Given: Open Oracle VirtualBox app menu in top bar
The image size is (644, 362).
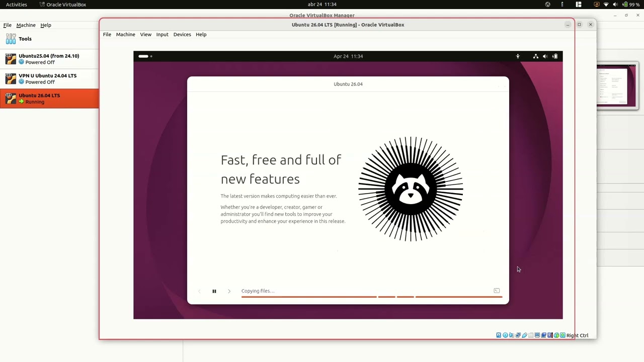Looking at the screenshot, I should pyautogui.click(x=63, y=4).
